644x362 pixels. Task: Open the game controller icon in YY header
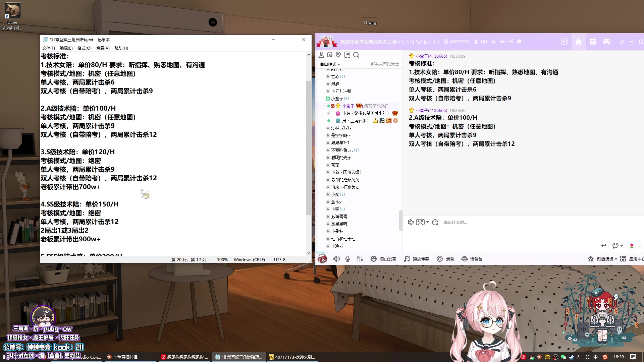pos(607,42)
